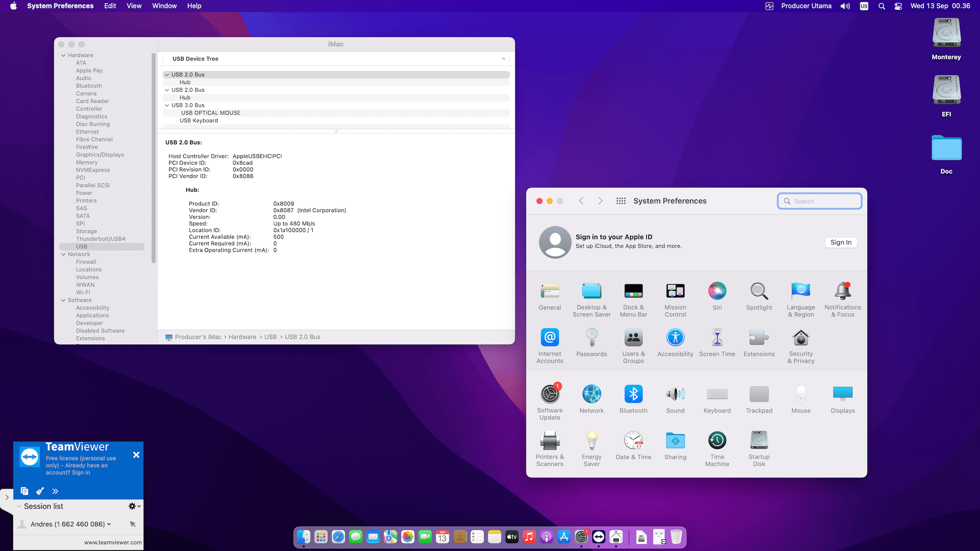Collapse the Software section in sidebar
The width and height of the screenshot is (980, 551).
63,300
